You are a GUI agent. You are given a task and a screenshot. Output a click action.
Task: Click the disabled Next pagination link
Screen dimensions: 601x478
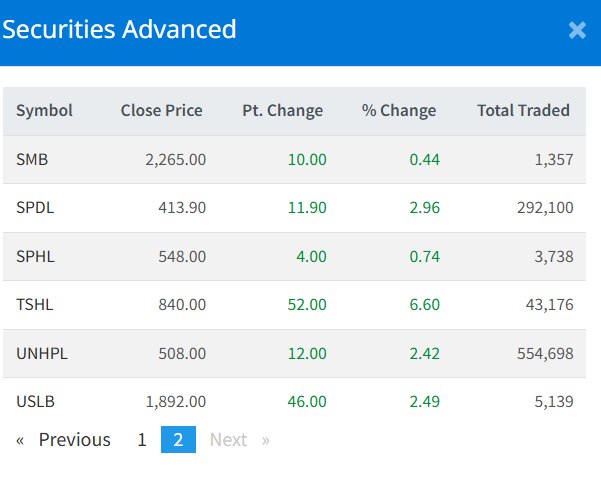click(x=229, y=440)
